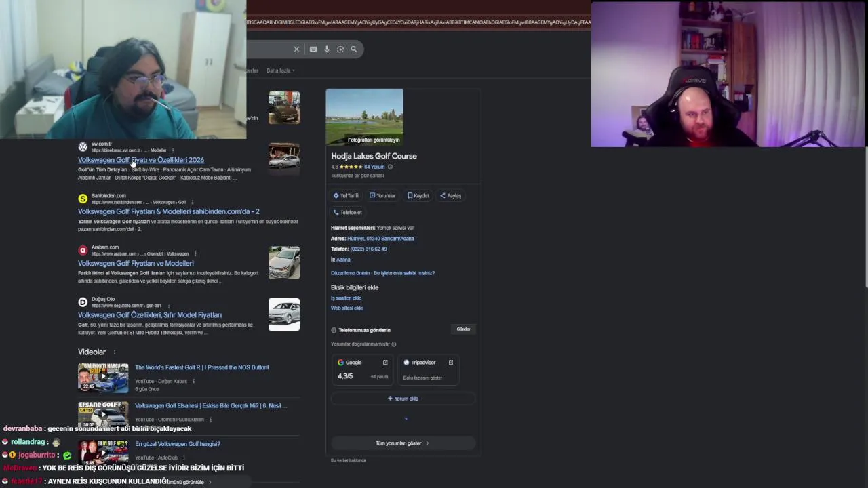868x488 pixels.
Task: Save the place with 'Kaydet' button
Action: 418,195
